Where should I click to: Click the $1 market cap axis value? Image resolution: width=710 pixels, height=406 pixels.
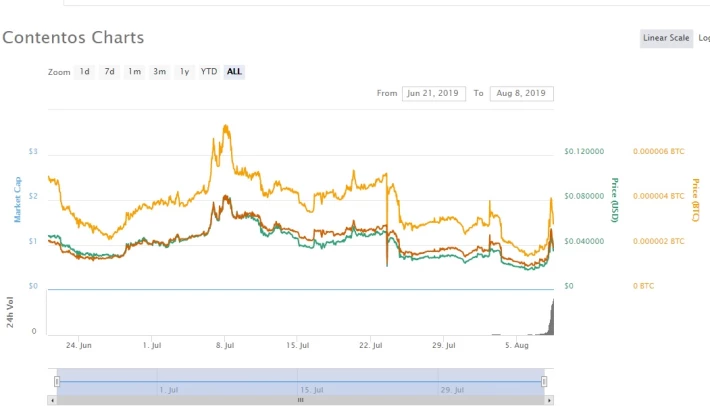coord(33,241)
